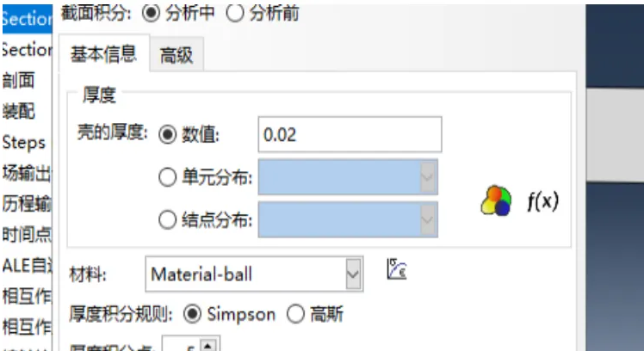Viewport: 644px width, 351px height.
Task: Expand the 单元分布 dropdown list
Action: [x=428, y=177]
